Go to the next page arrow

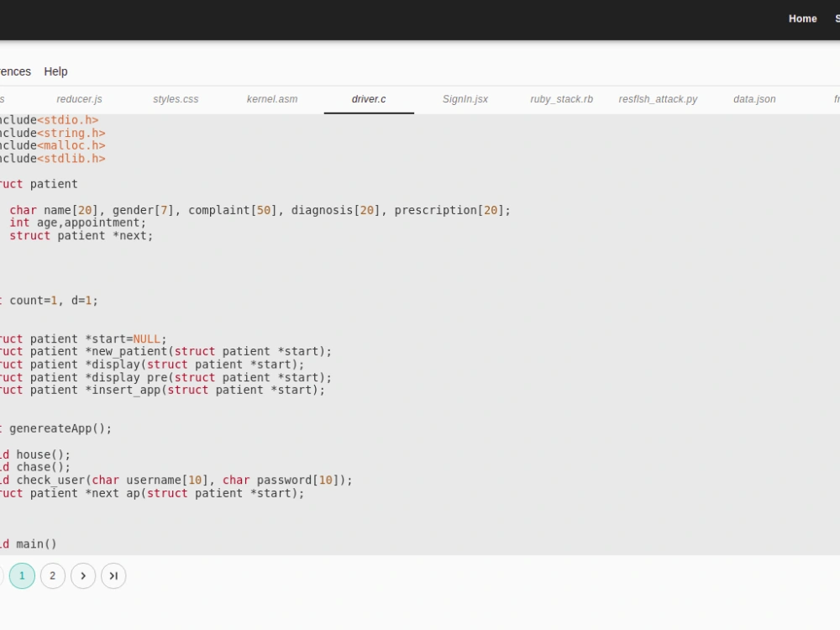click(x=83, y=576)
